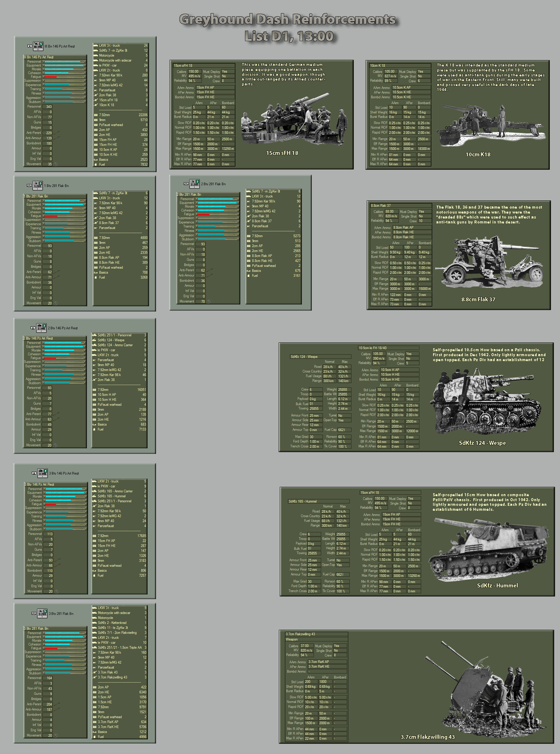The image size is (560, 754).
Task: Click gun icon beside 10cm K 18 row
Action: click(96, 105)
